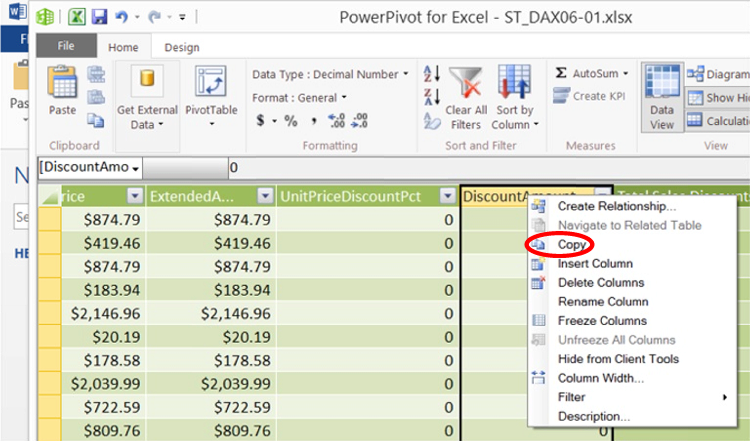Choose Rename Column from context menu
This screenshot has height=441, width=750.
(603, 301)
